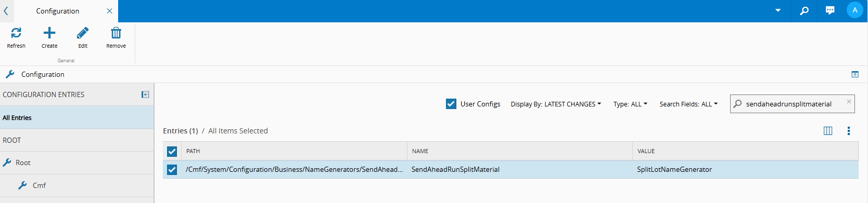Collapse the Configuration Entries panel
868x203 pixels.
145,94
